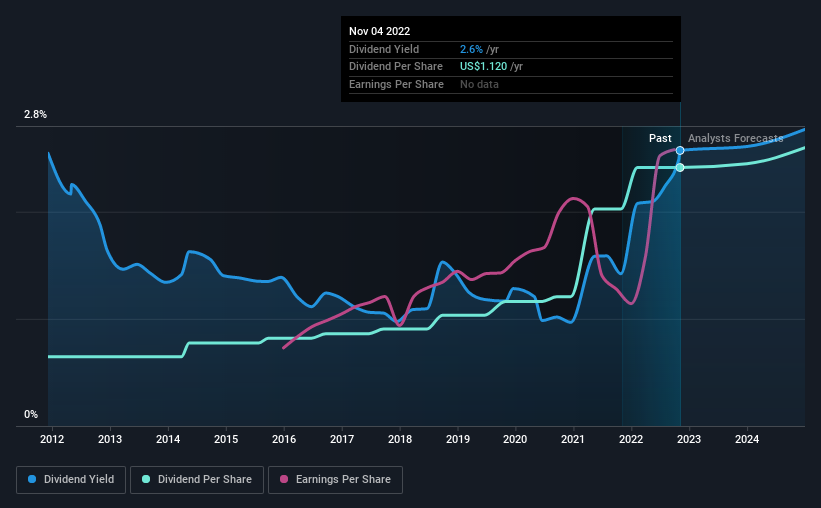Click the 2019 x-axis label
The height and width of the screenshot is (508, 821).
[458, 439]
